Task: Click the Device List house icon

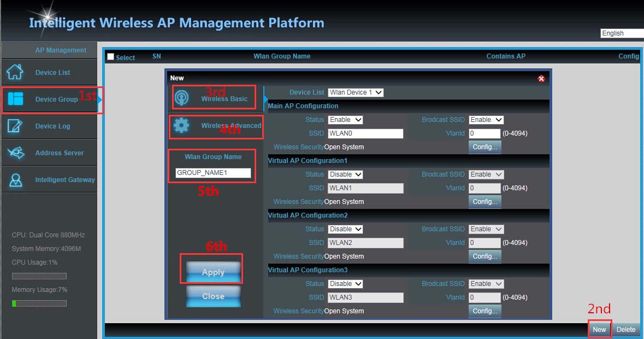Action: click(15, 72)
